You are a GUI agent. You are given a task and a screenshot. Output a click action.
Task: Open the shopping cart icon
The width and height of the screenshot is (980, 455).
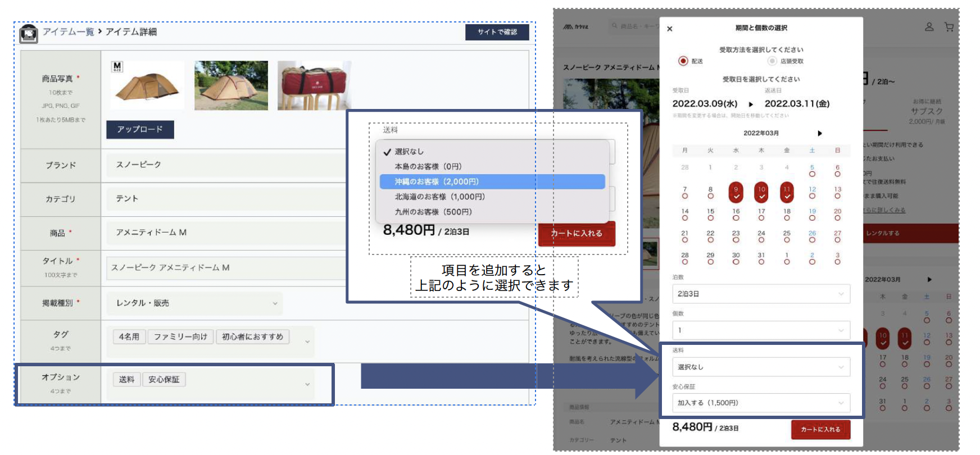click(x=949, y=27)
